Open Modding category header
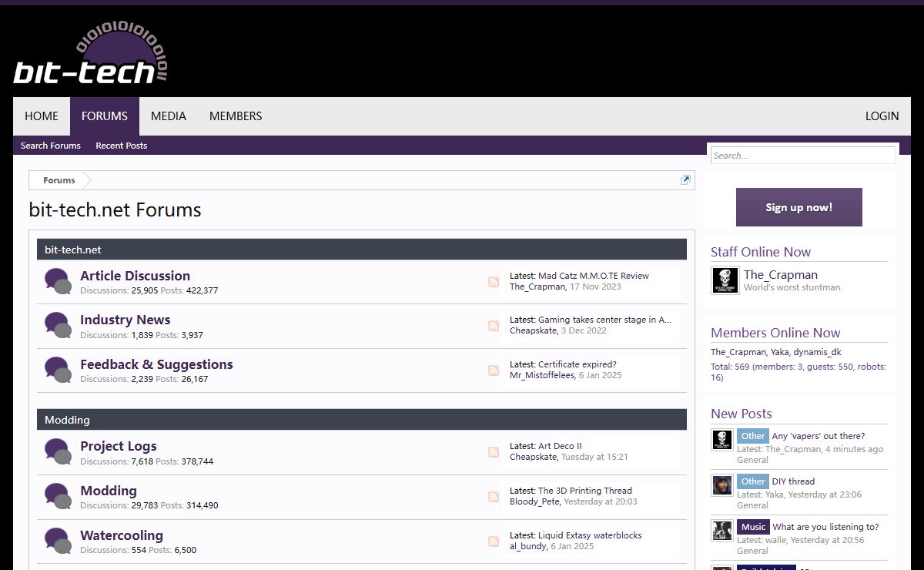The height and width of the screenshot is (570, 924). click(67, 420)
